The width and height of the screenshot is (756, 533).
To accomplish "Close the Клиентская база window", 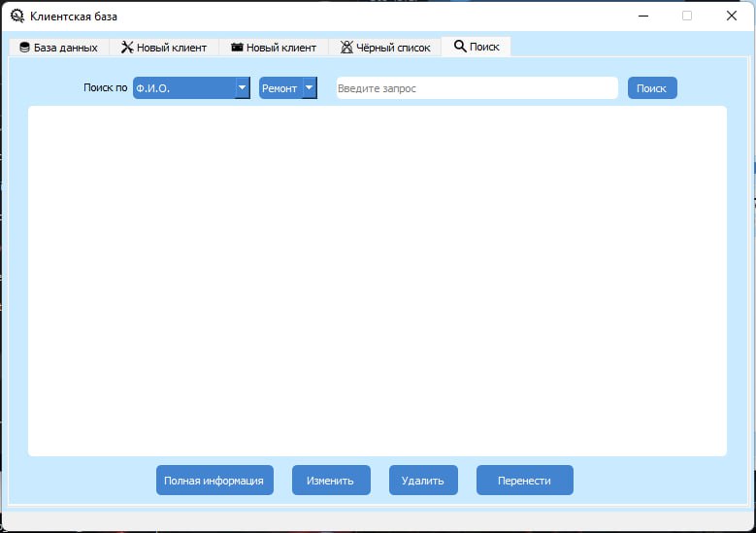I will [x=732, y=16].
